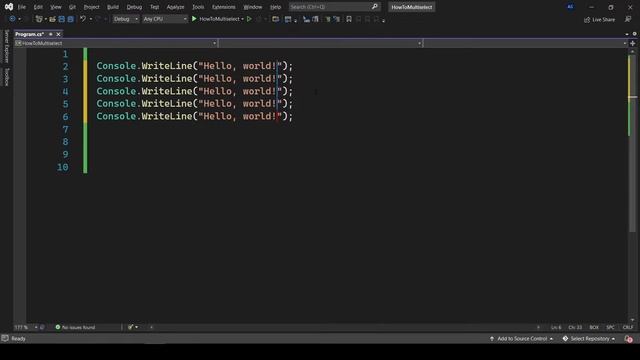Open the File menu
The height and width of the screenshot is (360, 640).
click(22, 7)
